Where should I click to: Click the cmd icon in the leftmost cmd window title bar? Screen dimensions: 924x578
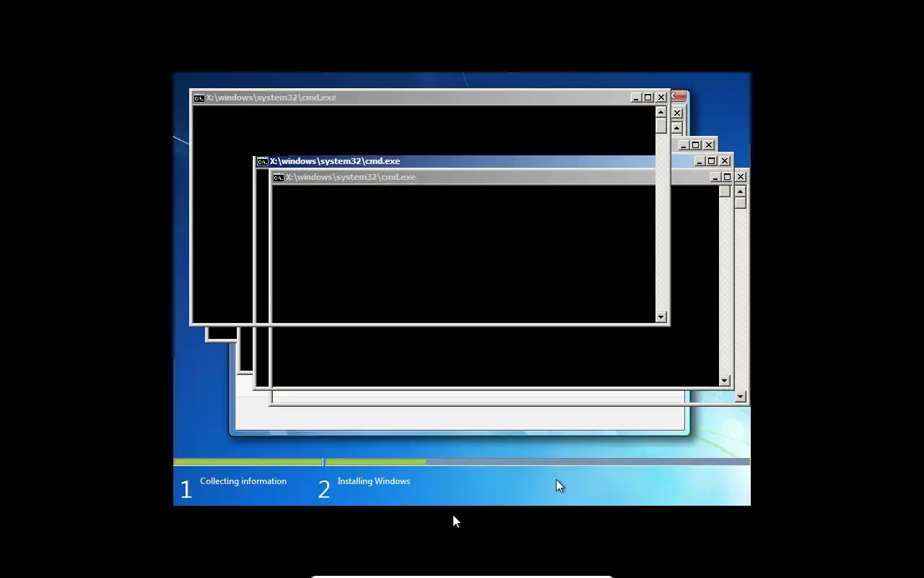pyautogui.click(x=199, y=98)
